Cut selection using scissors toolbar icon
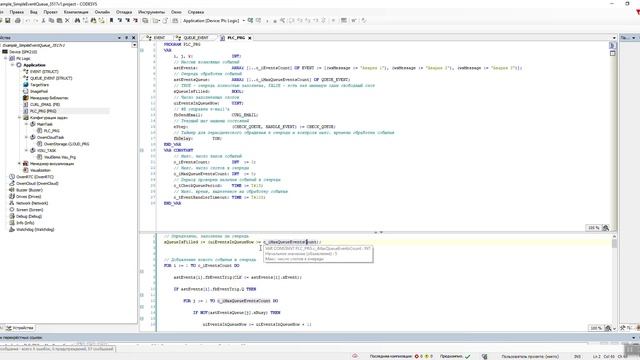This screenshot has width=640, height=360. [44, 20]
